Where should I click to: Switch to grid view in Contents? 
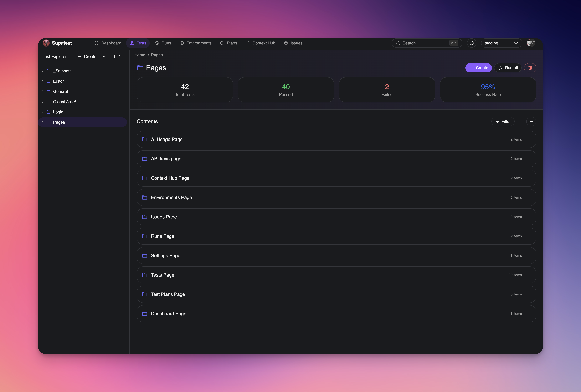point(531,122)
